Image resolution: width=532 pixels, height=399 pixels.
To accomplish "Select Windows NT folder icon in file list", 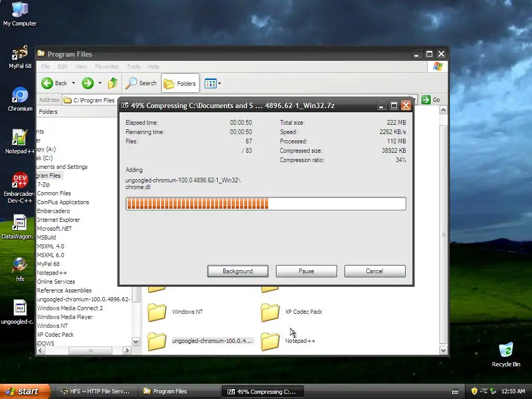I will tap(157, 312).
